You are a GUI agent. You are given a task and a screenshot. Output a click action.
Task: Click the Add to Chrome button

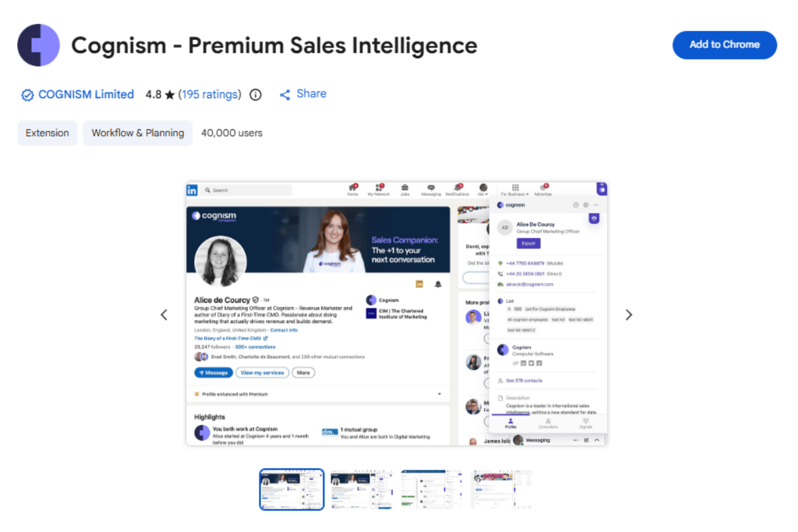coord(724,45)
